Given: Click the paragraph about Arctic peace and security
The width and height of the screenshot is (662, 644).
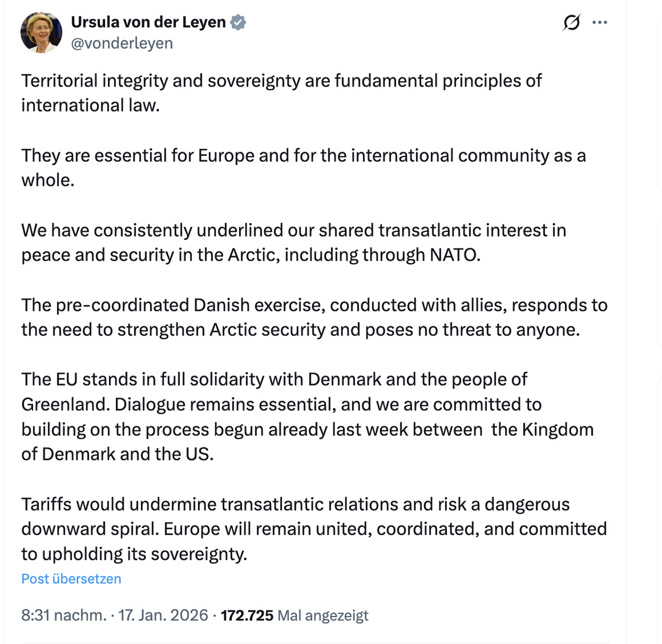Looking at the screenshot, I should pos(294,242).
